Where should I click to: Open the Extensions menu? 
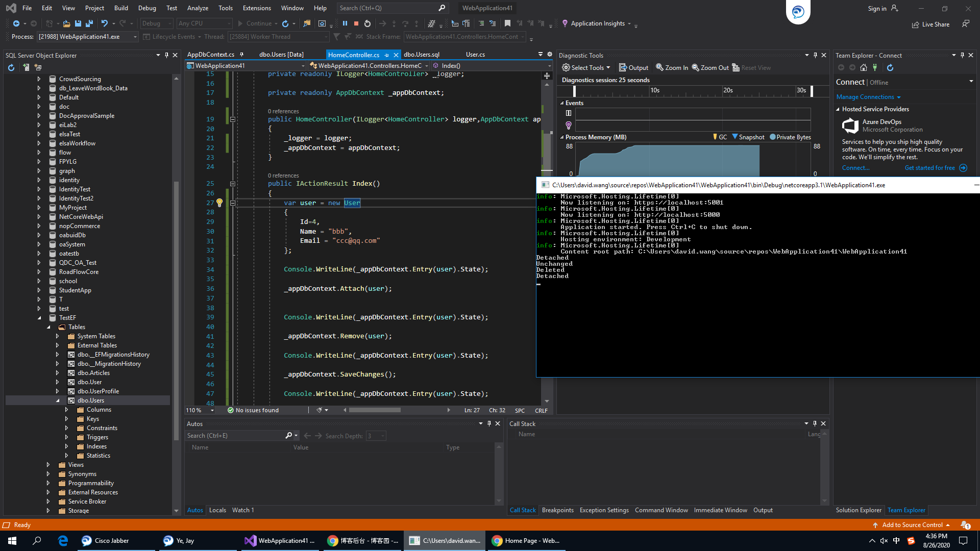point(257,8)
